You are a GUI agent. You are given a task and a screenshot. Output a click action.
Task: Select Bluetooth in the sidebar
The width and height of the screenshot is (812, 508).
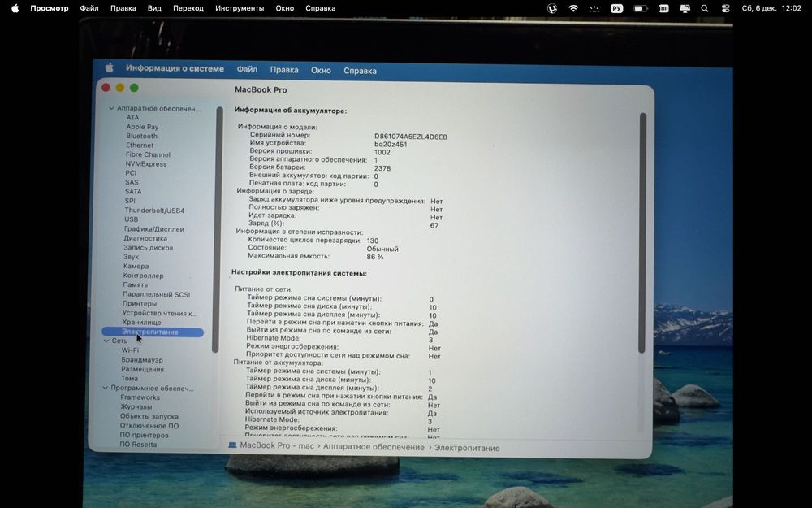[141, 136]
